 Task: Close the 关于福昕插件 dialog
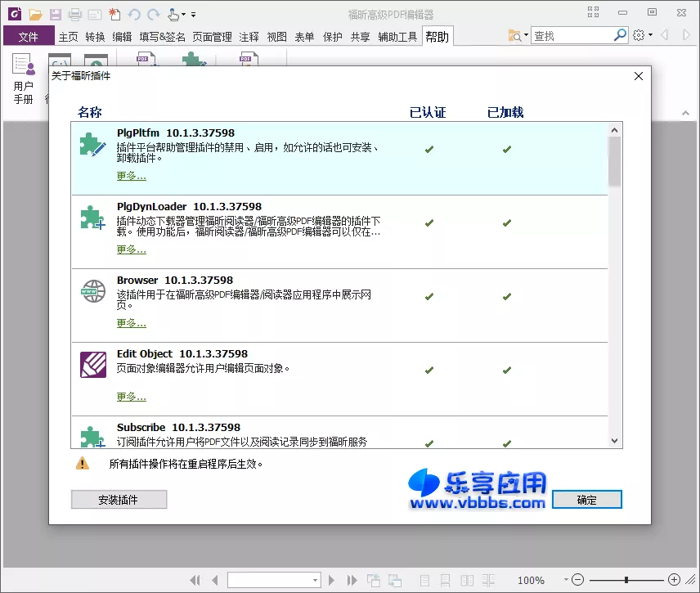tap(639, 76)
